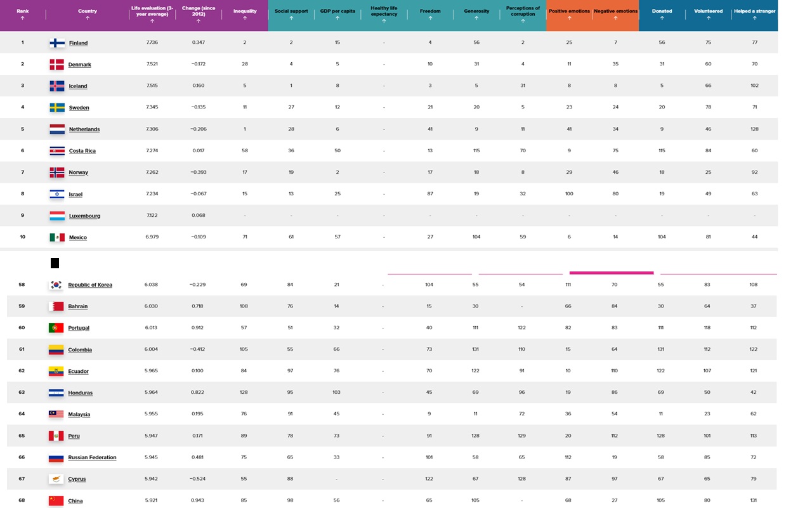This screenshot has width=812, height=508.
Task: Click the Portugal flag icon
Action: point(56,328)
